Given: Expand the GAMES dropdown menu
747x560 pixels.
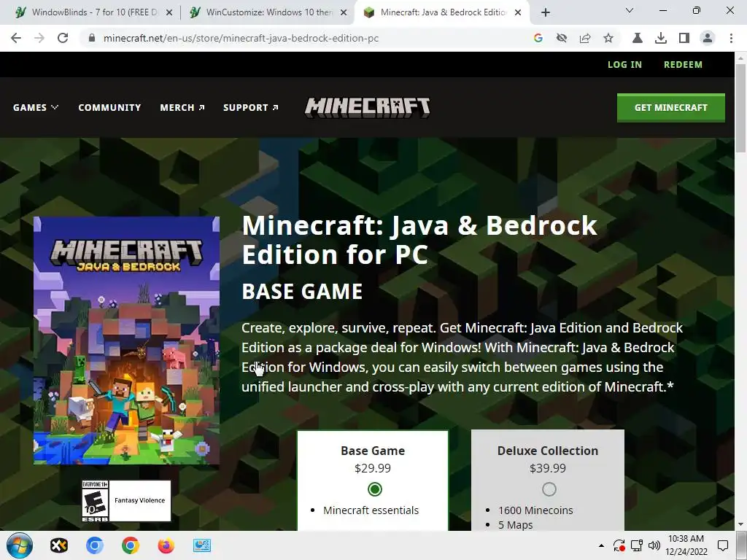Looking at the screenshot, I should click(36, 108).
